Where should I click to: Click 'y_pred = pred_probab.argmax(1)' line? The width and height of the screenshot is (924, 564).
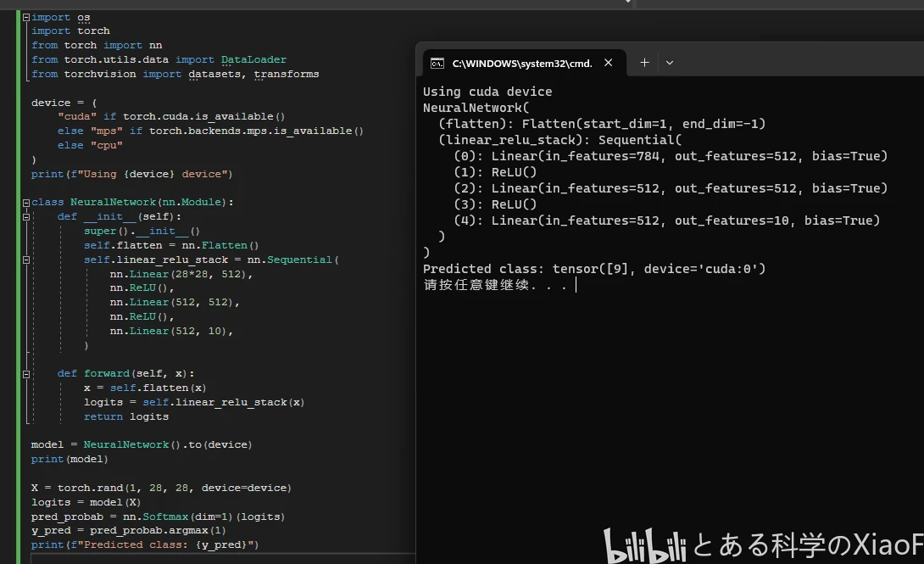[x=129, y=531]
